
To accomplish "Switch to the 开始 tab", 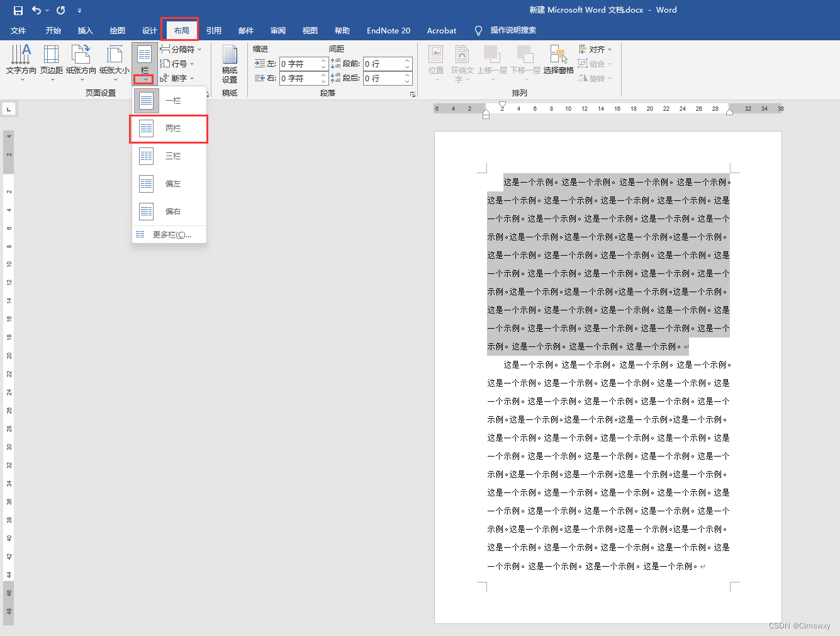I will [53, 30].
